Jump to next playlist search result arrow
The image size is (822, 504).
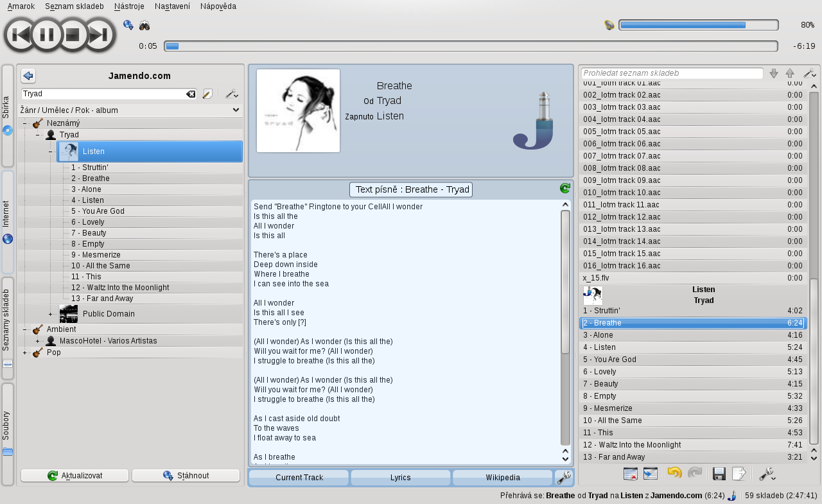pos(774,73)
